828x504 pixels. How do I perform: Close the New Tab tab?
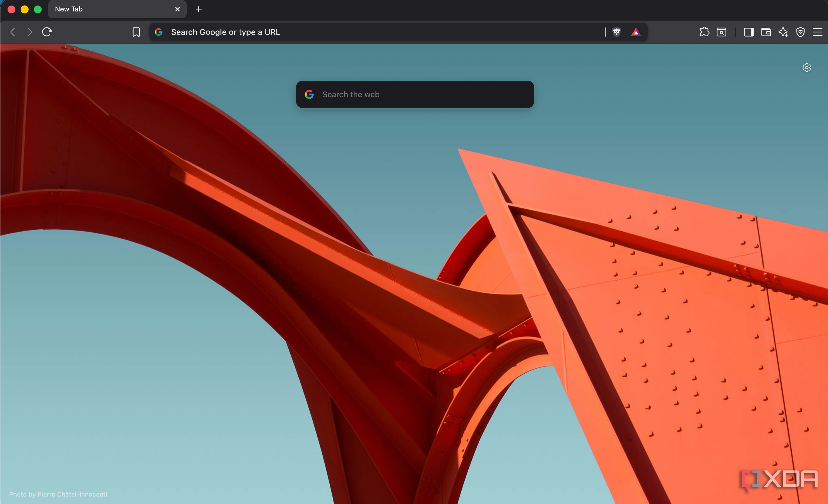(178, 9)
